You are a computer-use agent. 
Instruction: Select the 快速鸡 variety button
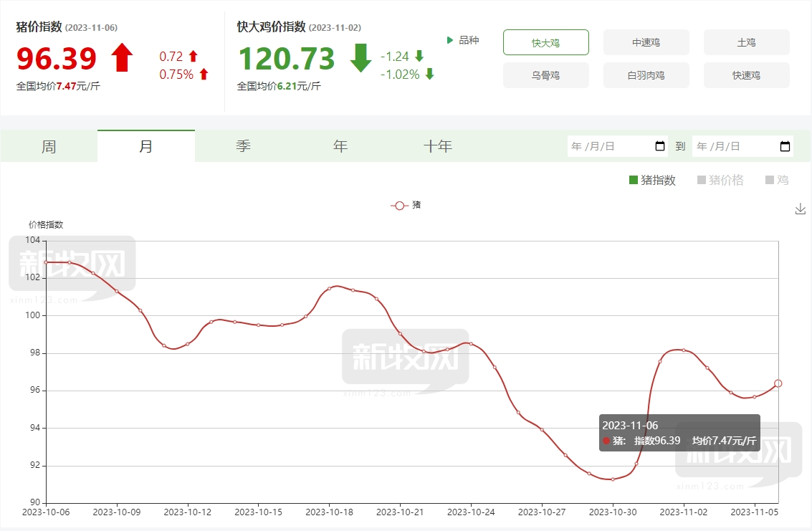pos(746,75)
